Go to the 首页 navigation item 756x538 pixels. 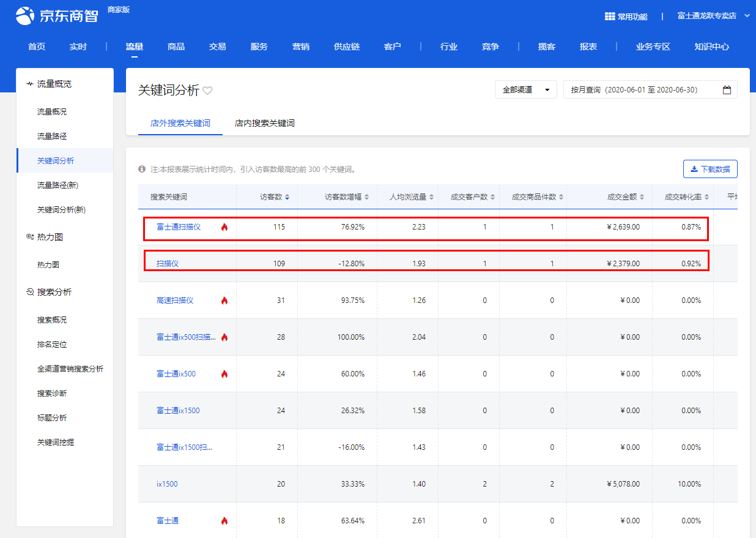[x=37, y=47]
